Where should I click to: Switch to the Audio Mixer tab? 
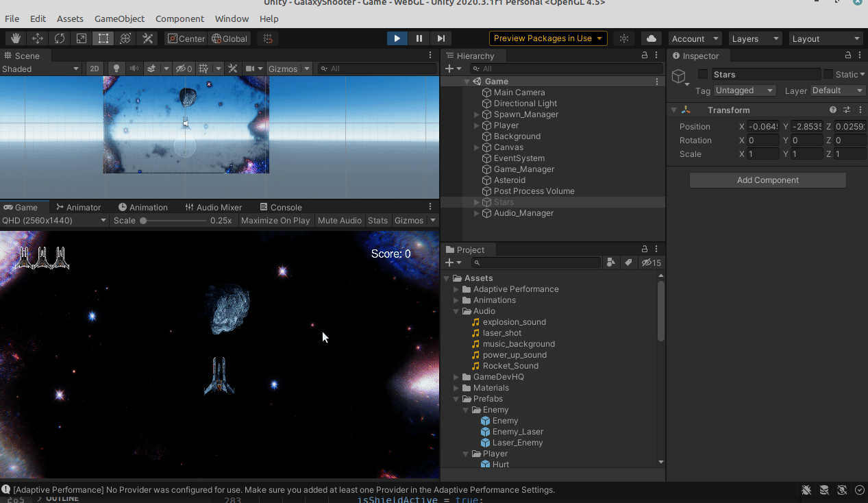(213, 207)
